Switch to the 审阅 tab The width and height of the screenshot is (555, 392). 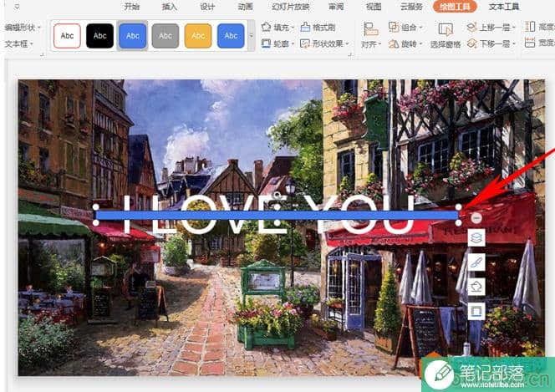336,7
